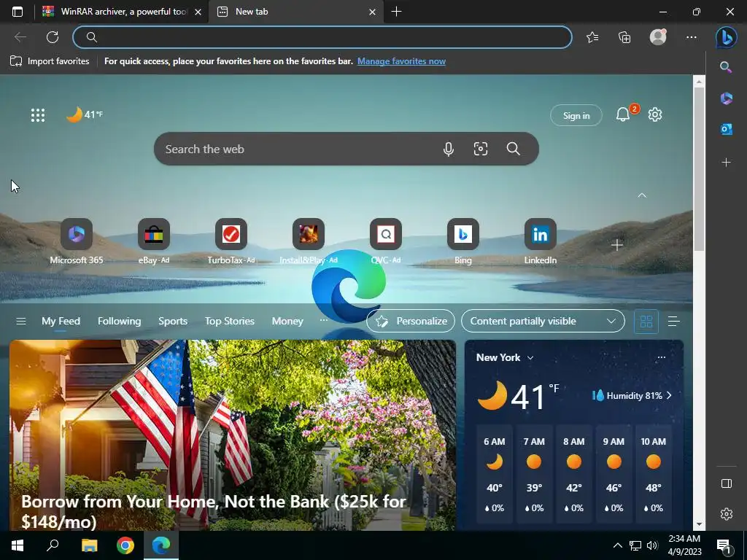The image size is (747, 560).
Task: Add a new quick link tile
Action: tap(617, 245)
